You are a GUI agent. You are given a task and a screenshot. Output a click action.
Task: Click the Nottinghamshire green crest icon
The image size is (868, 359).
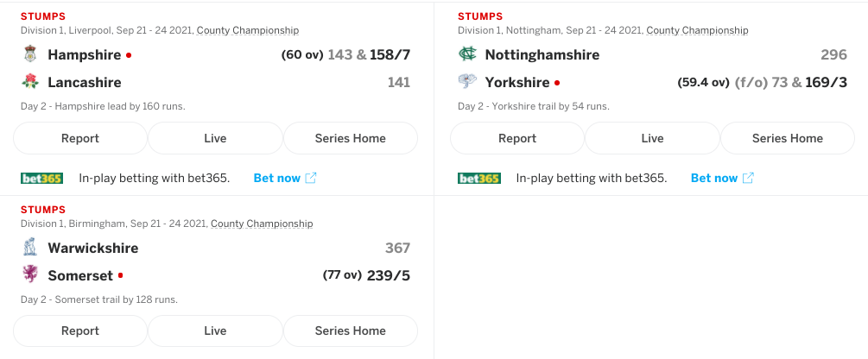point(467,54)
